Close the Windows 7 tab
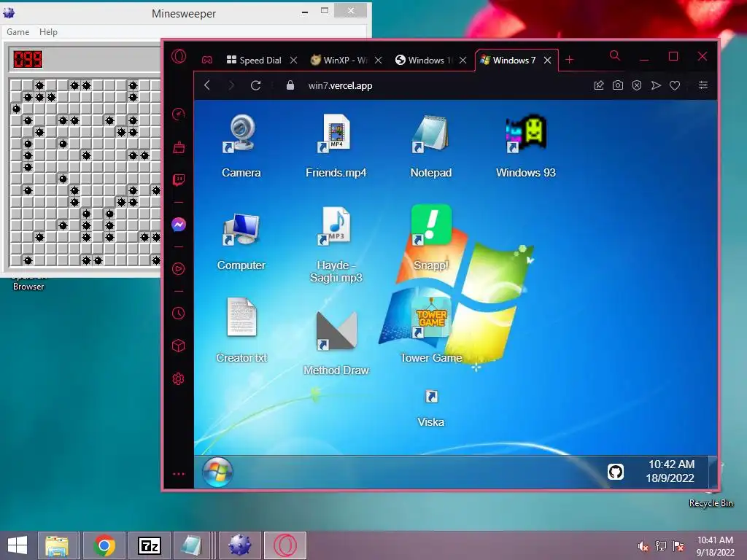The height and width of the screenshot is (560, 747). (548, 60)
